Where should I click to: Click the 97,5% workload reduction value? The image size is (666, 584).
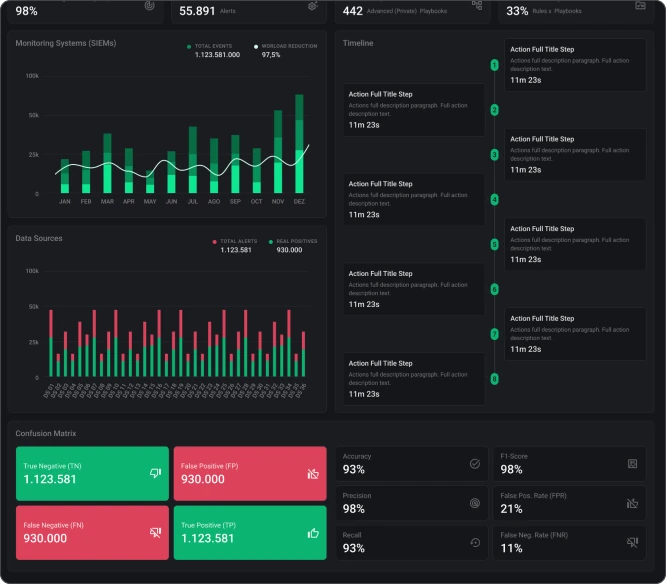click(x=271, y=55)
